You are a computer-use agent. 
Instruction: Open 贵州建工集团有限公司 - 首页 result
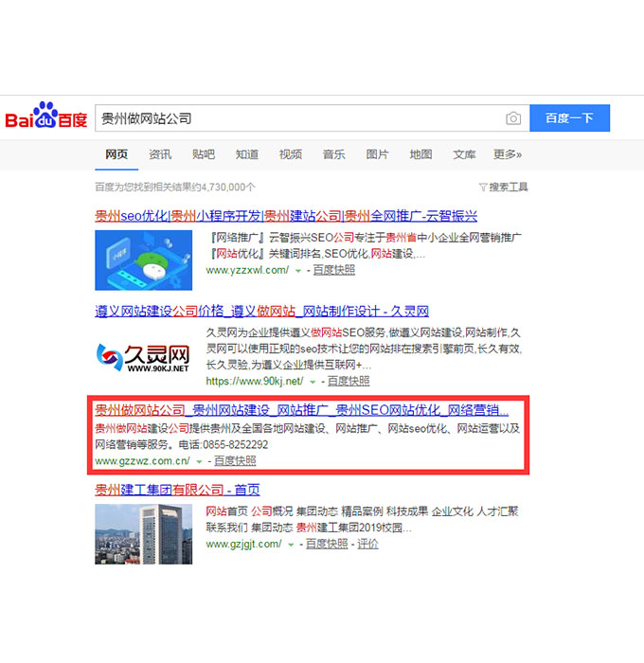point(177,490)
